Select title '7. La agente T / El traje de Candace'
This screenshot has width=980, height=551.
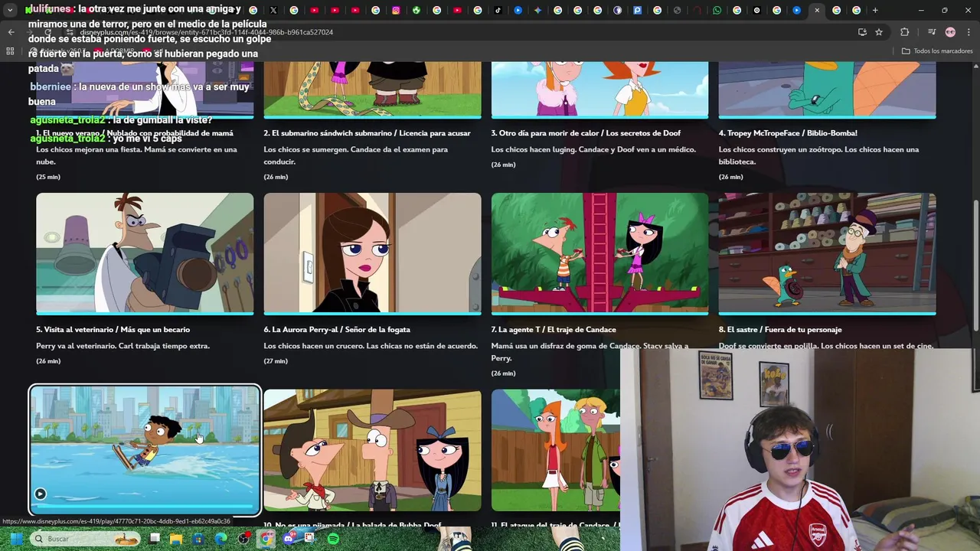pos(554,330)
